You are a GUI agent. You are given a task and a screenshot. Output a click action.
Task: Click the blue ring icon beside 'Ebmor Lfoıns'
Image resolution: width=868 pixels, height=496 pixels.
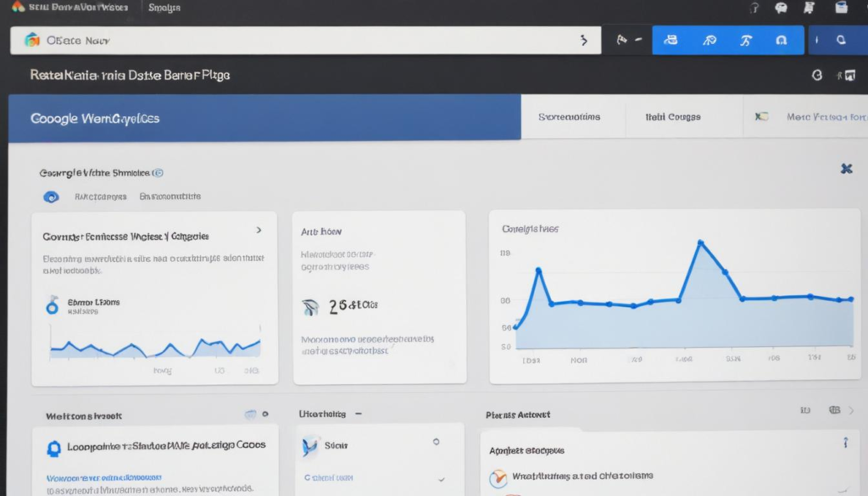click(52, 305)
